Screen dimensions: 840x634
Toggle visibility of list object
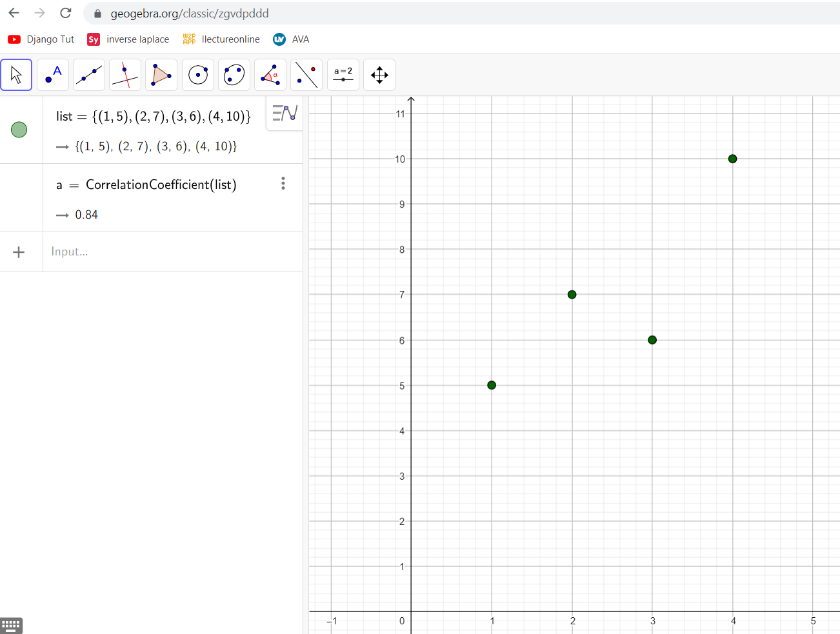click(x=19, y=130)
